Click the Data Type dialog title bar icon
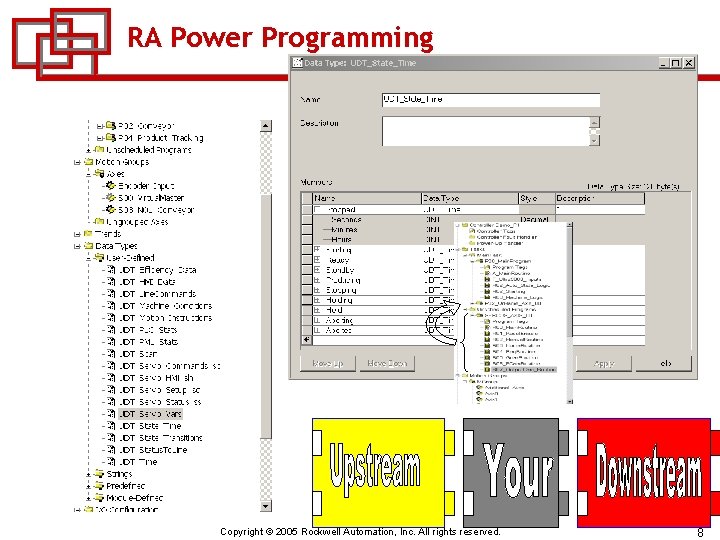Screen dimensions: 720x540 [298, 62]
